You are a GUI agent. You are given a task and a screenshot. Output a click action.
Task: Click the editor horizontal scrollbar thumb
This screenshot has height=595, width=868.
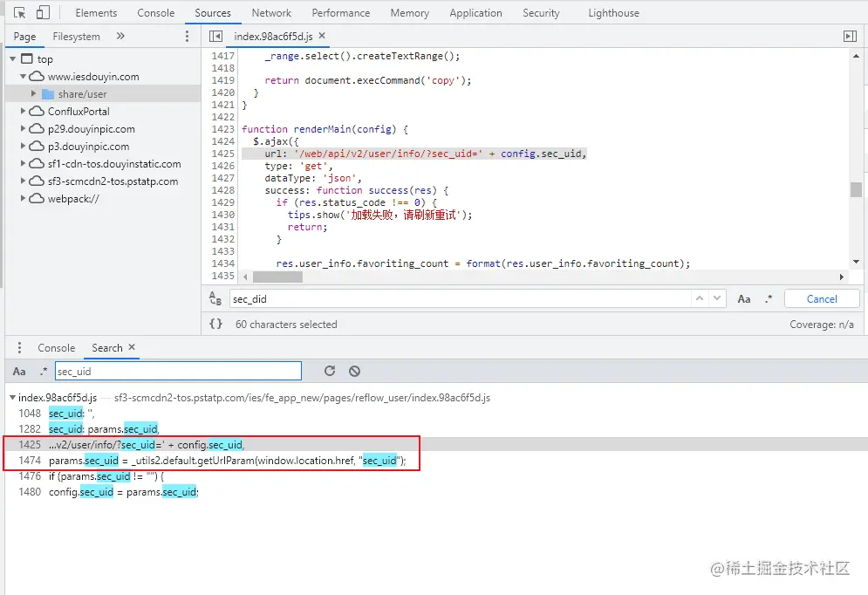pyautogui.click(x=277, y=277)
